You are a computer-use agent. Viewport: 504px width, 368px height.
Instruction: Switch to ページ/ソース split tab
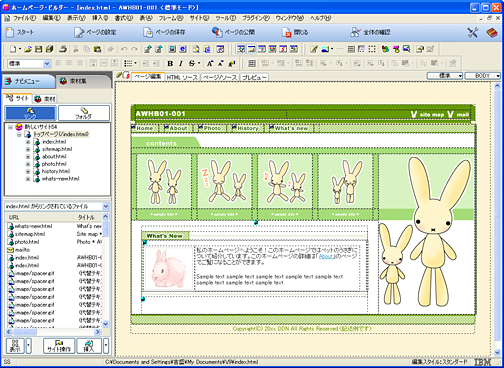pos(220,77)
